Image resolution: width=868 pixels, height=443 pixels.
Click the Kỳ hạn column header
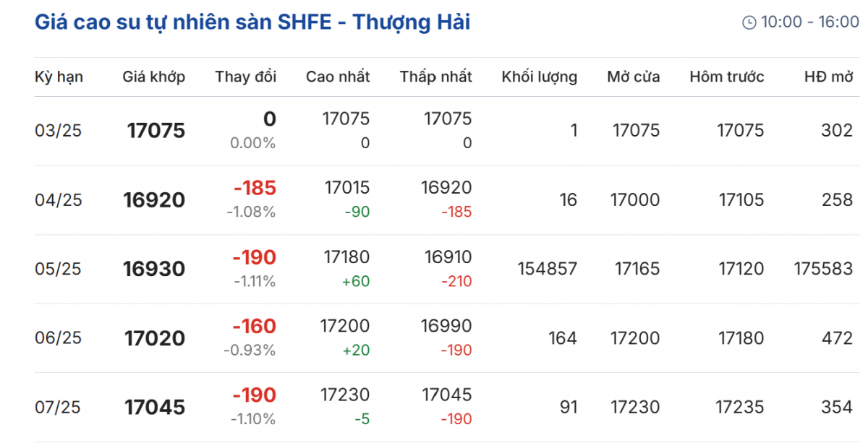(59, 77)
